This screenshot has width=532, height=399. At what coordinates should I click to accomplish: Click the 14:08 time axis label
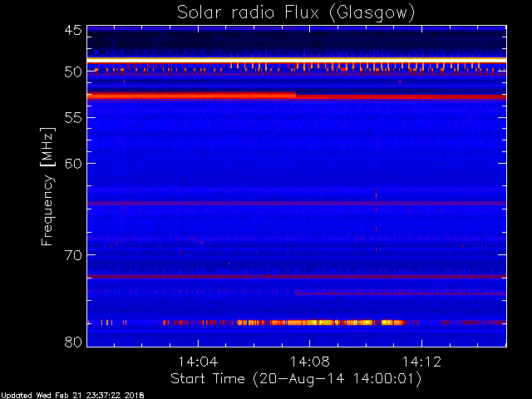[309, 362]
